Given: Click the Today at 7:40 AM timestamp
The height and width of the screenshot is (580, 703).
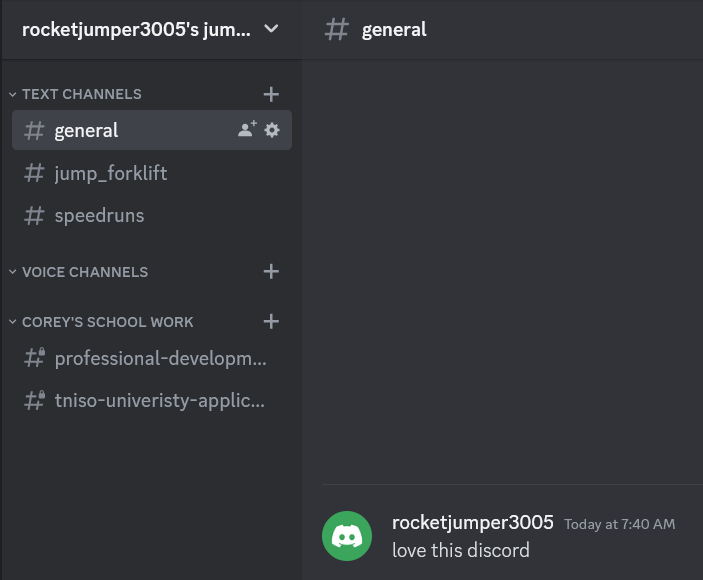Looking at the screenshot, I should coord(620,524).
